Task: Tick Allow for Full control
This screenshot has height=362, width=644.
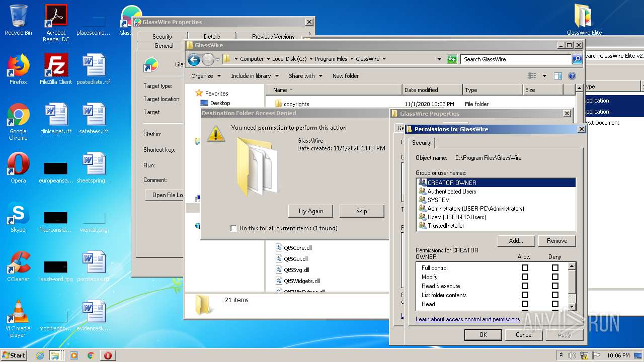Action: [x=525, y=268]
